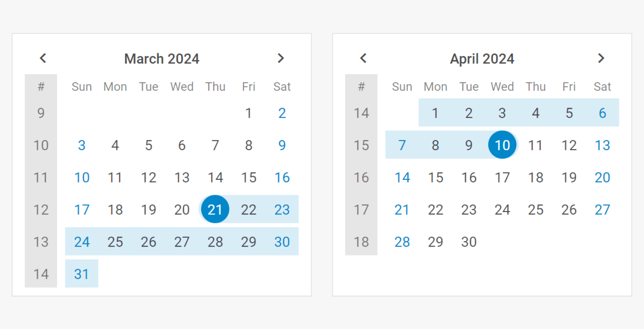
Task: Click April 1 in highlighted range
Action: point(435,113)
